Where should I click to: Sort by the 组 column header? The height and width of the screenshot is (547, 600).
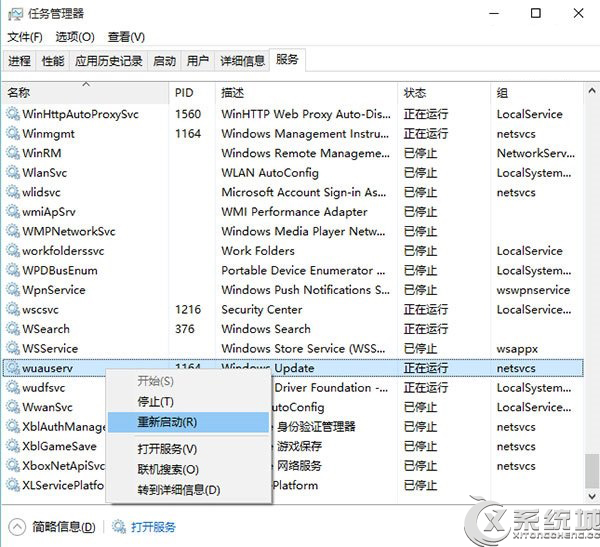[x=536, y=93]
